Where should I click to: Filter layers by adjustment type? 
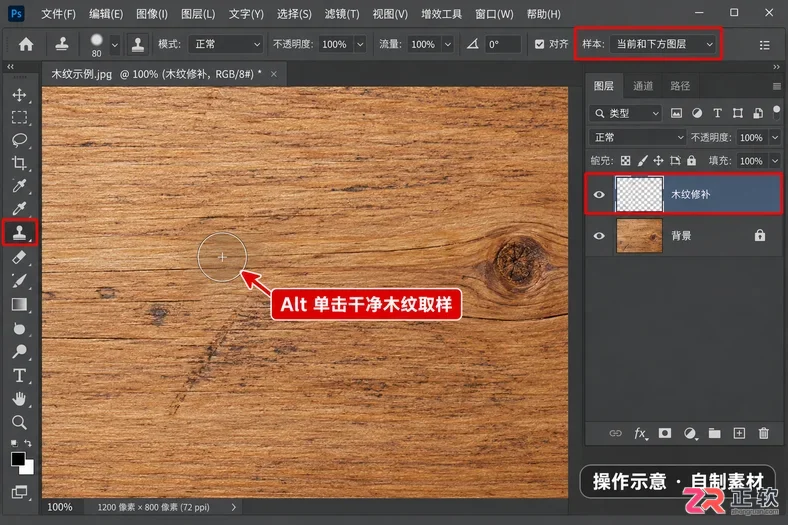(697, 113)
